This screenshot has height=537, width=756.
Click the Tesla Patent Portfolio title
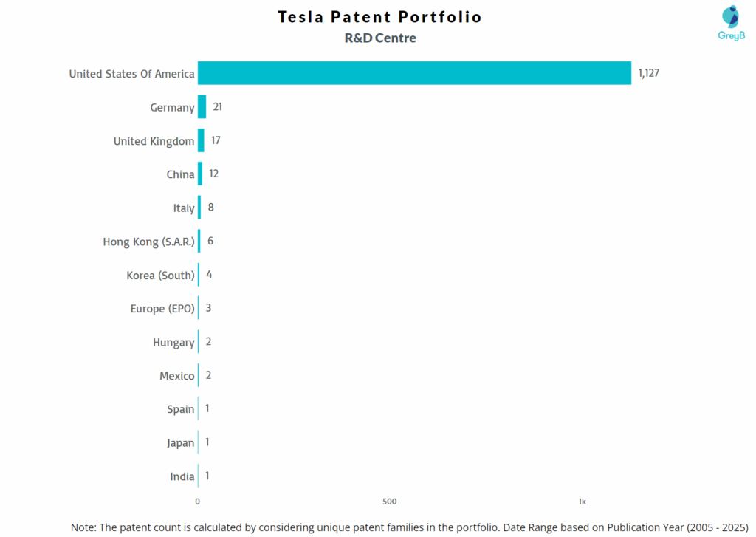[x=379, y=16]
